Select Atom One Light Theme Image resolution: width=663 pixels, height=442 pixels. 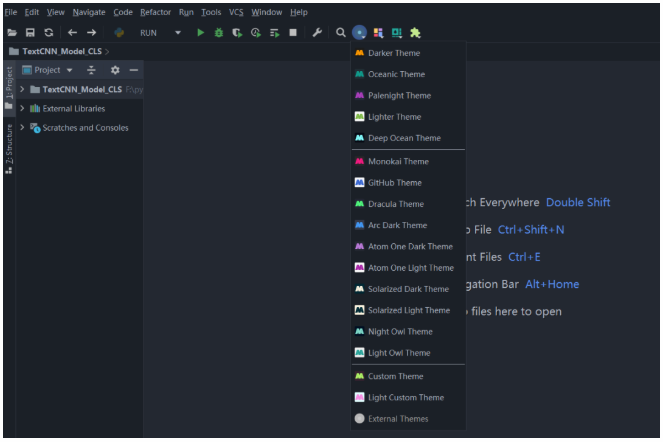[408, 268]
